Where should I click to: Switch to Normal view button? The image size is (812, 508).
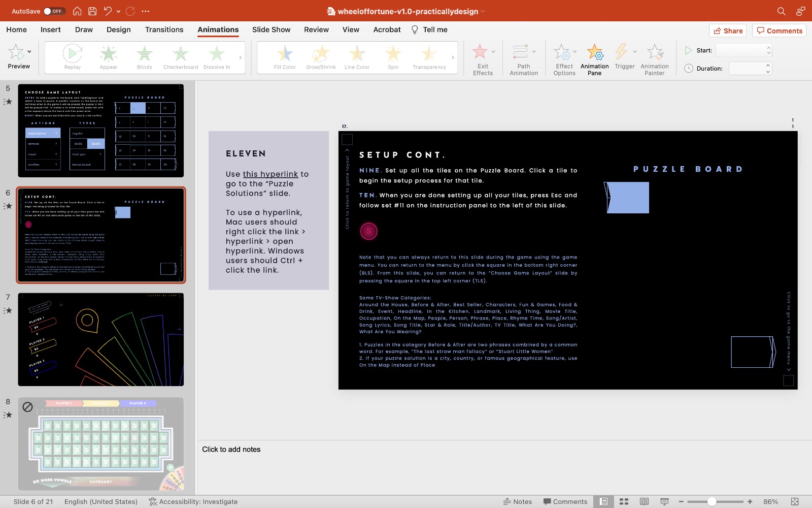[603, 501]
